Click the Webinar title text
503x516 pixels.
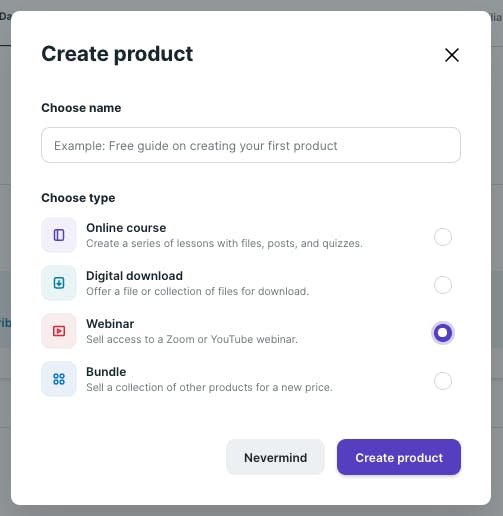point(110,324)
